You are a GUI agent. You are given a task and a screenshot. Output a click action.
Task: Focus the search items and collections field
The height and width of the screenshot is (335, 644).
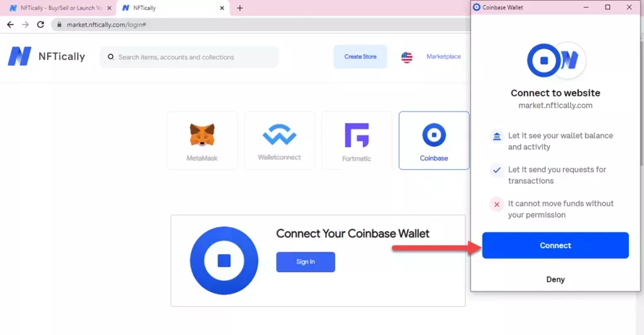tap(189, 57)
